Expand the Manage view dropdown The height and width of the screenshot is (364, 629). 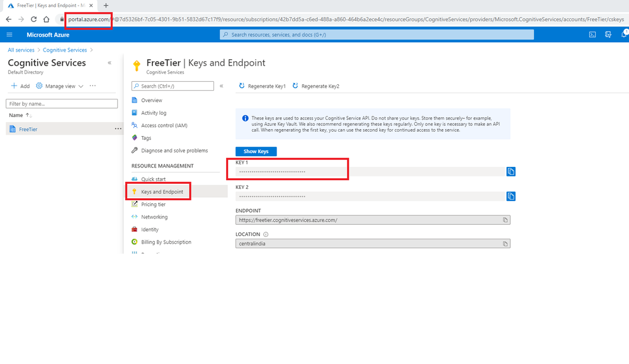coord(60,86)
